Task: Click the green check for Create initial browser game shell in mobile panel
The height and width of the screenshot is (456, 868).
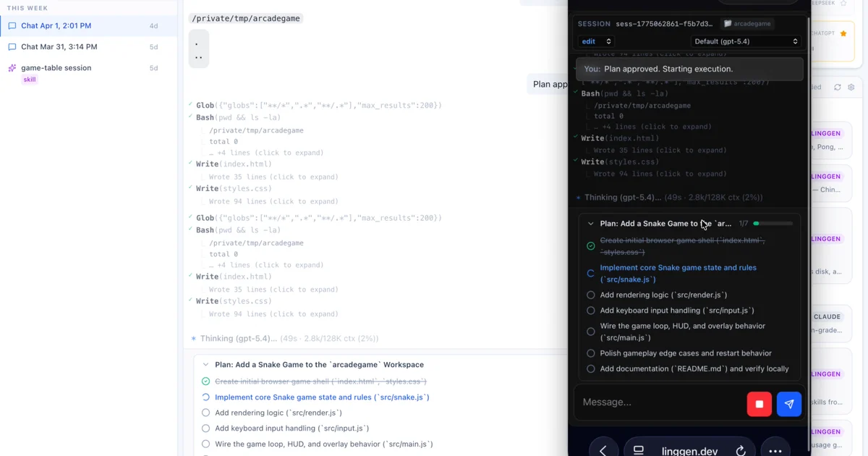Action: pos(590,246)
